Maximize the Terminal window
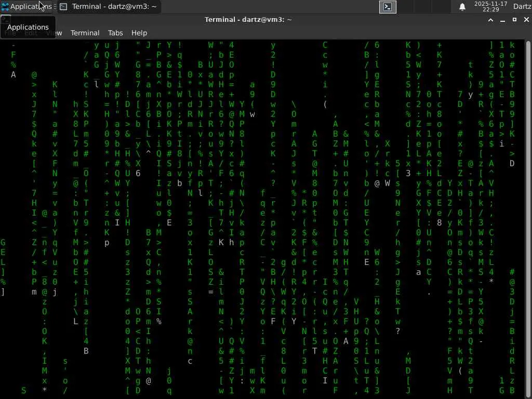This screenshot has height=399, width=532. [x=514, y=20]
